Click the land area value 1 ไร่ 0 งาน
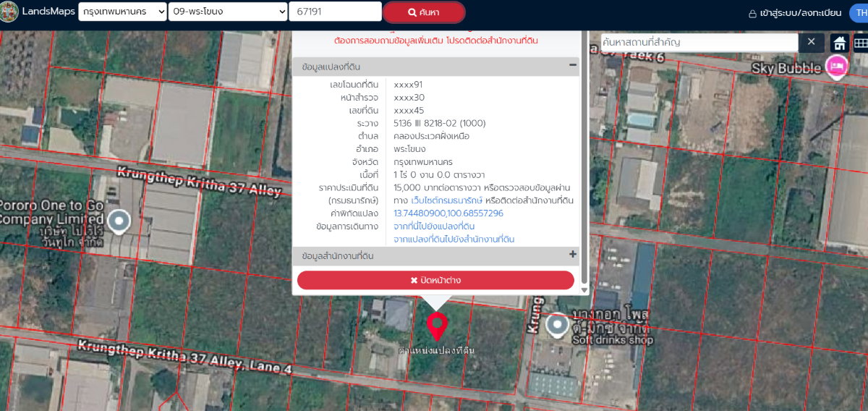The width and height of the screenshot is (868, 411). click(439, 174)
